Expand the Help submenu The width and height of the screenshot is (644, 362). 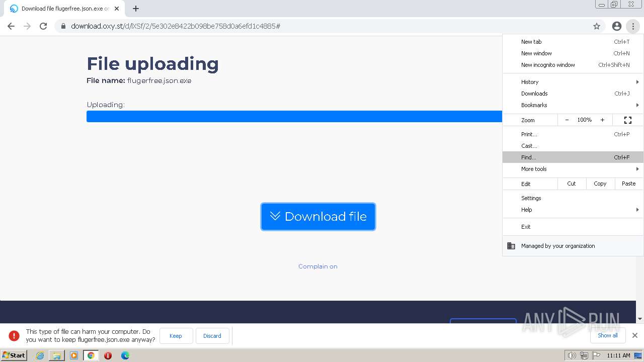[x=573, y=210]
